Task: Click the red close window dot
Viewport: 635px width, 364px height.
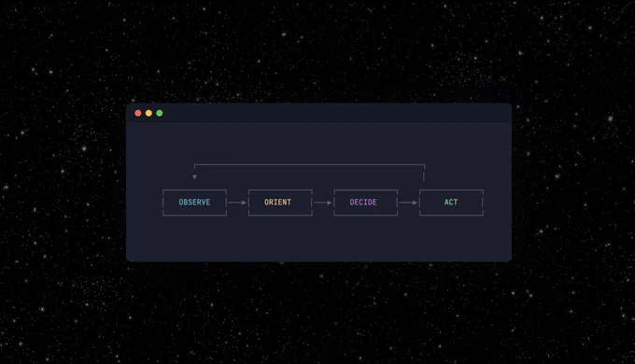Action: click(138, 113)
